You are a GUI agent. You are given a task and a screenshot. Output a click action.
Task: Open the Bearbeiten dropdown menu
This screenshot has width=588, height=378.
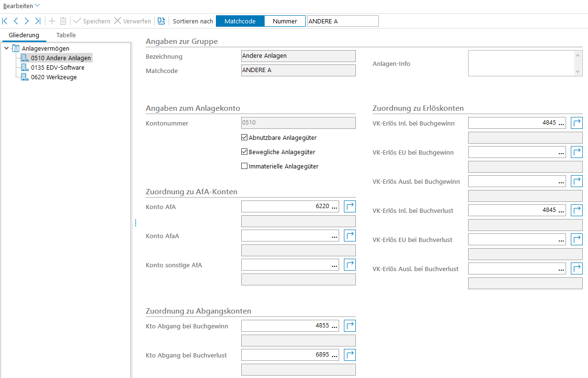(x=21, y=5)
